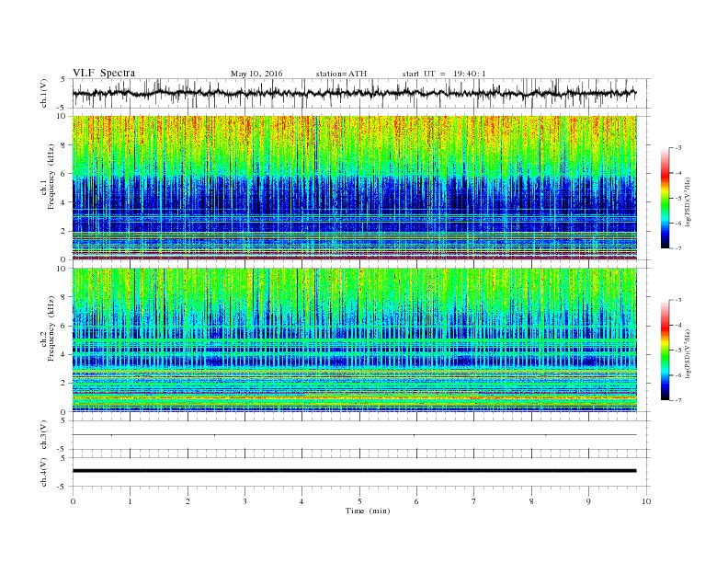This screenshot has width=728, height=563.
Task: Click the 9 minute tick label
Action: click(x=588, y=501)
